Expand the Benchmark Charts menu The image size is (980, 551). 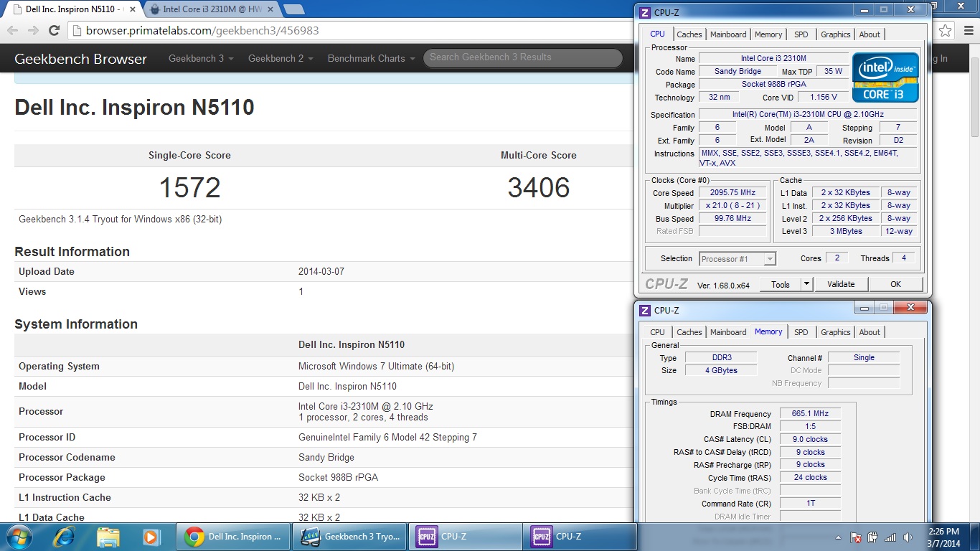pyautogui.click(x=371, y=59)
